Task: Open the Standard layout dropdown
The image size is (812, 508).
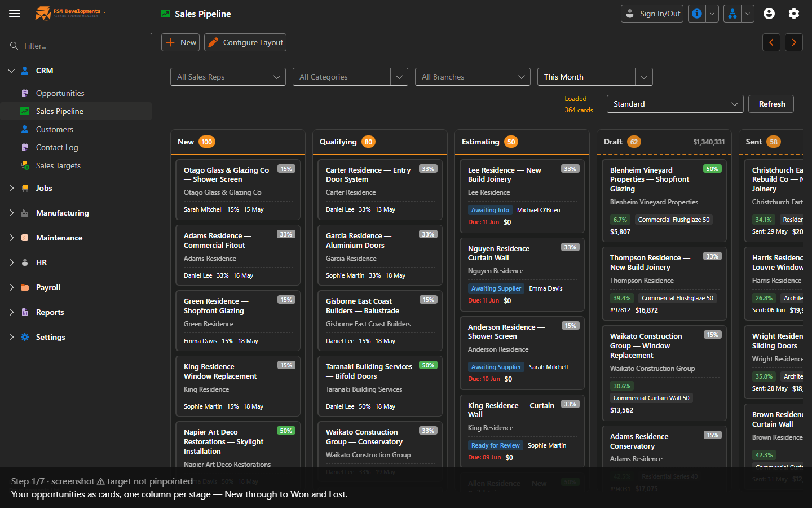Action: pyautogui.click(x=674, y=104)
